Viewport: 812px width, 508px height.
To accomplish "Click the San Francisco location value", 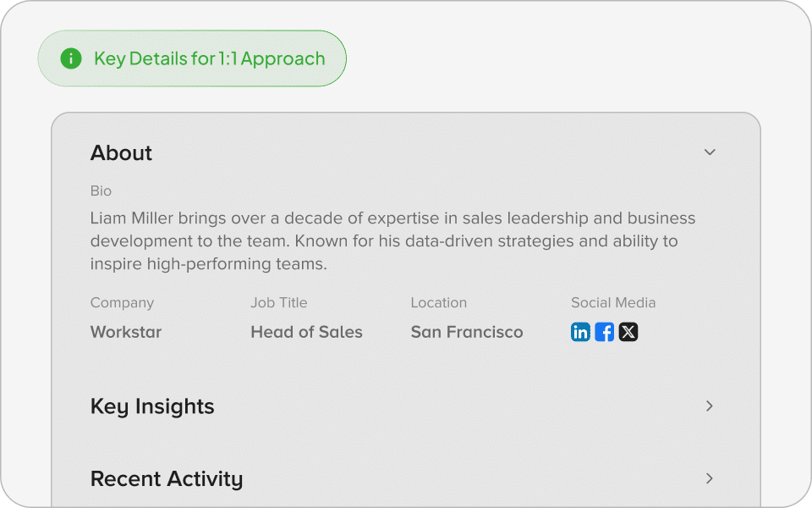I will (x=467, y=333).
